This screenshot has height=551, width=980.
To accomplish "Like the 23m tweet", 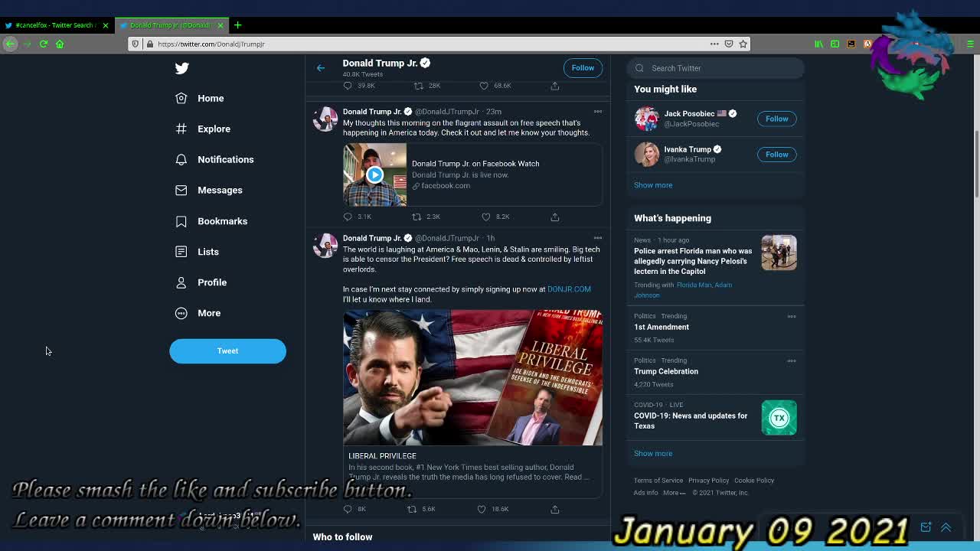I will pos(486,217).
